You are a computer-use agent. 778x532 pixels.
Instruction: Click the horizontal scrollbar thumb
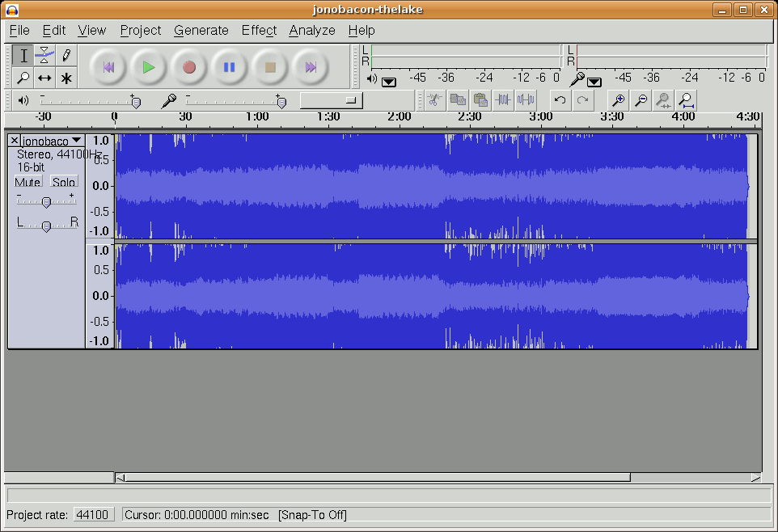click(378, 477)
